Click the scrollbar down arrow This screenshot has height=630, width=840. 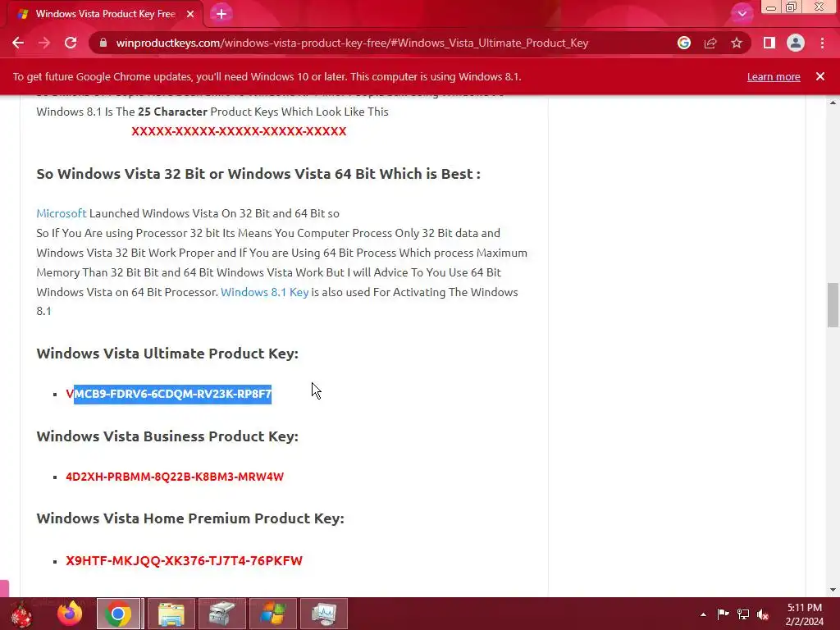[833, 590]
